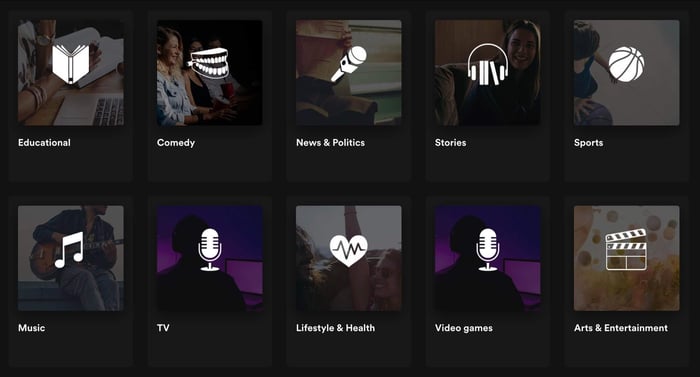The height and width of the screenshot is (377, 700).
Task: Select the Lifestyle & Health label
Action: tap(335, 328)
